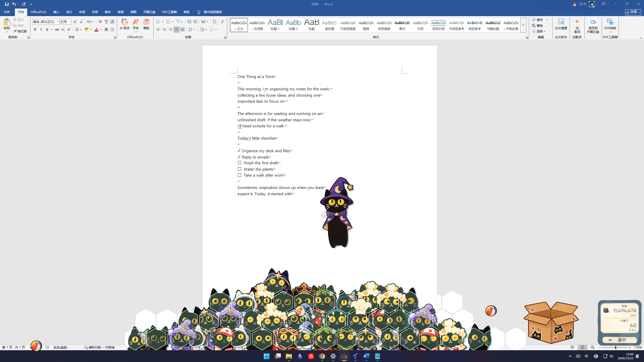Switch to the 审阅 Review tab
644x362 pixels.
point(120,12)
